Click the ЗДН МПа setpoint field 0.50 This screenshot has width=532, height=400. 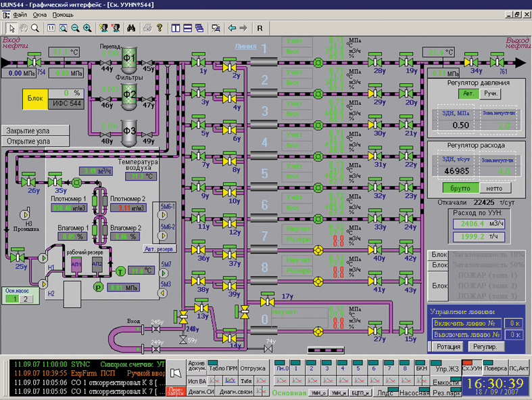[460, 125]
